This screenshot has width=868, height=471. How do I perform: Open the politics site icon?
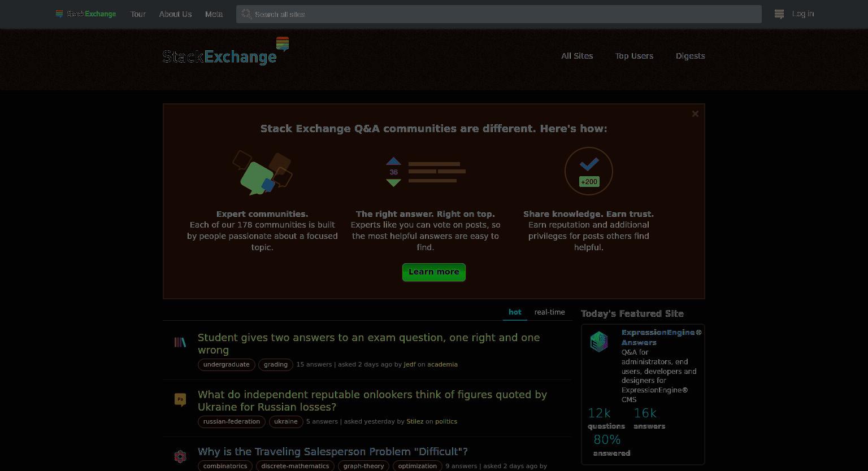coord(180,400)
